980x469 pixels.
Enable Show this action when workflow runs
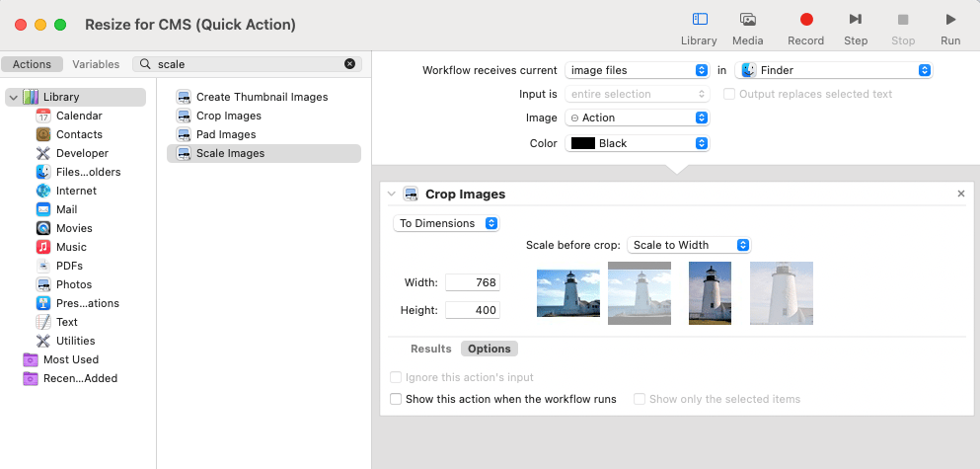tap(395, 399)
